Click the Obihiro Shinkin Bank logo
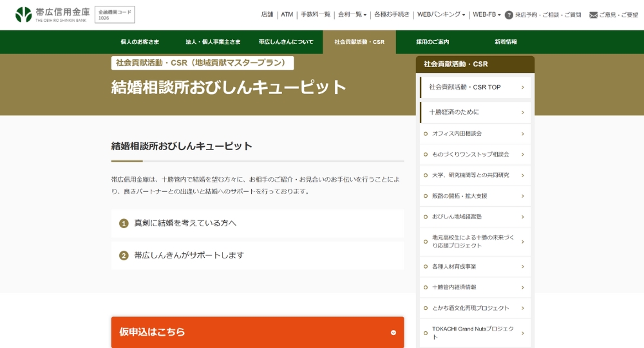Image resolution: width=644 pixels, height=348 pixels. pos(52,15)
